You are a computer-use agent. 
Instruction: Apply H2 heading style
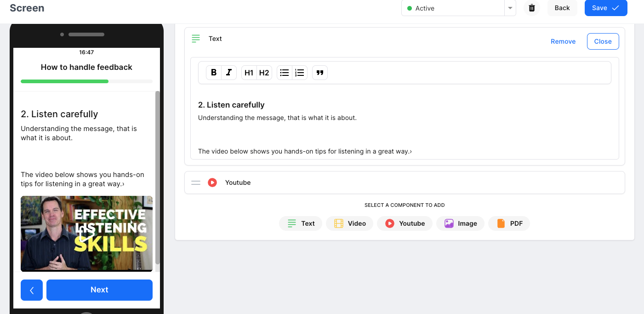pyautogui.click(x=264, y=72)
